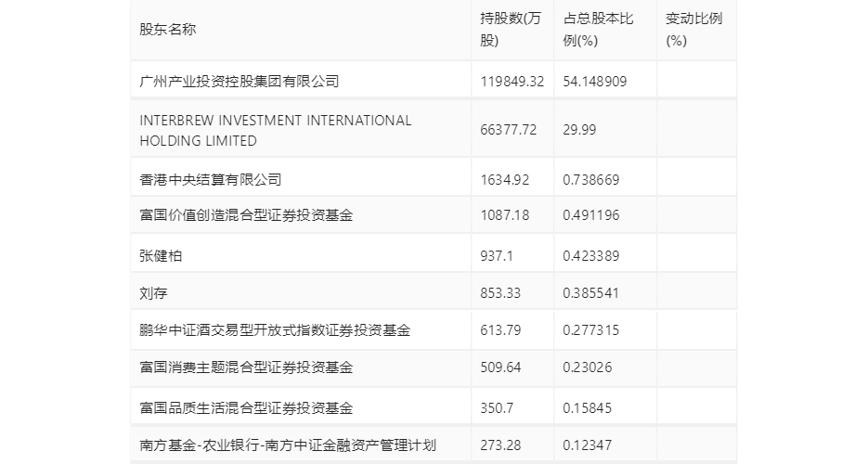
Task: Select shareholder 刘存
Action: point(153,293)
